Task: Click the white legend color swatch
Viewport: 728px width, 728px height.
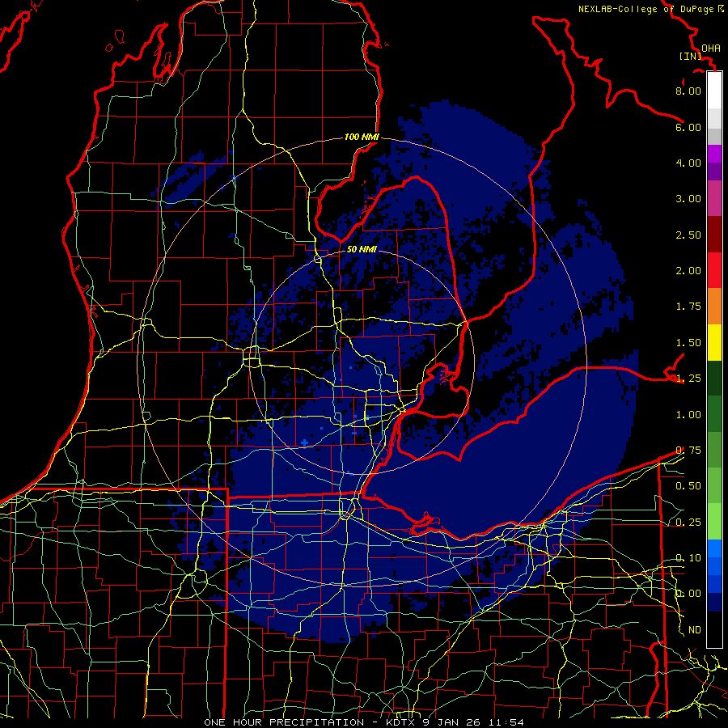Action: pyautogui.click(x=714, y=91)
